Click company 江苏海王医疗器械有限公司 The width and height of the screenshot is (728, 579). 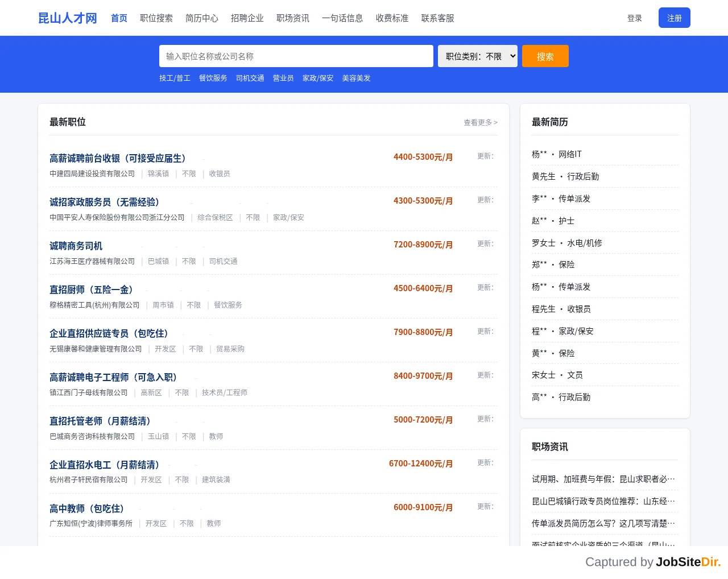[92, 261]
